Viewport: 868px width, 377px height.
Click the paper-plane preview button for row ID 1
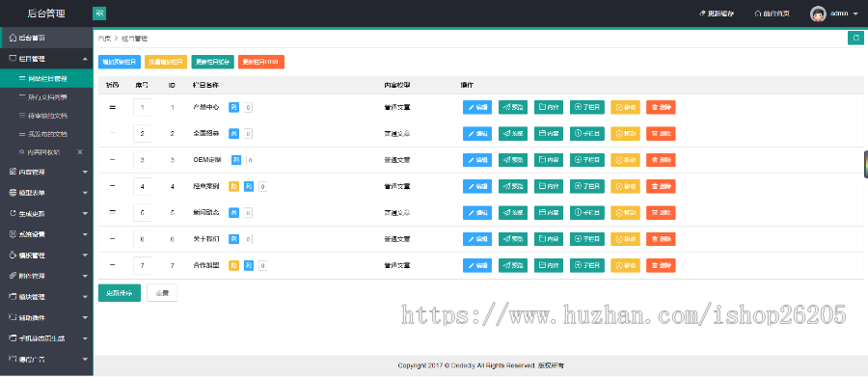(513, 107)
